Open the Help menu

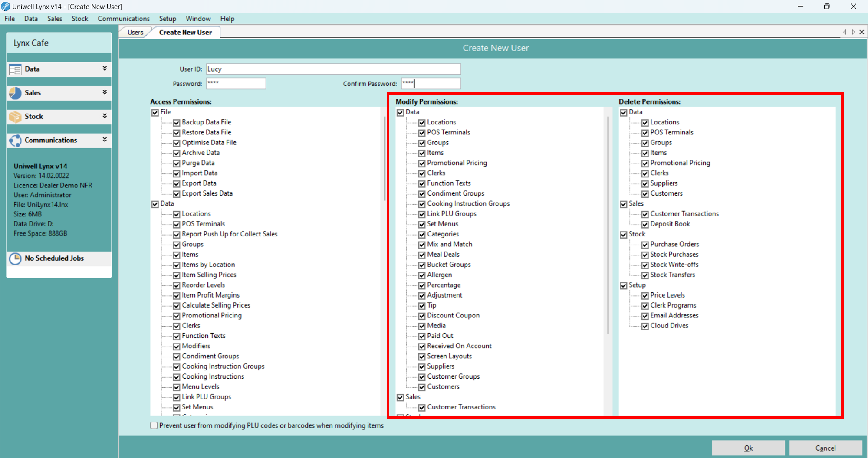[227, 19]
